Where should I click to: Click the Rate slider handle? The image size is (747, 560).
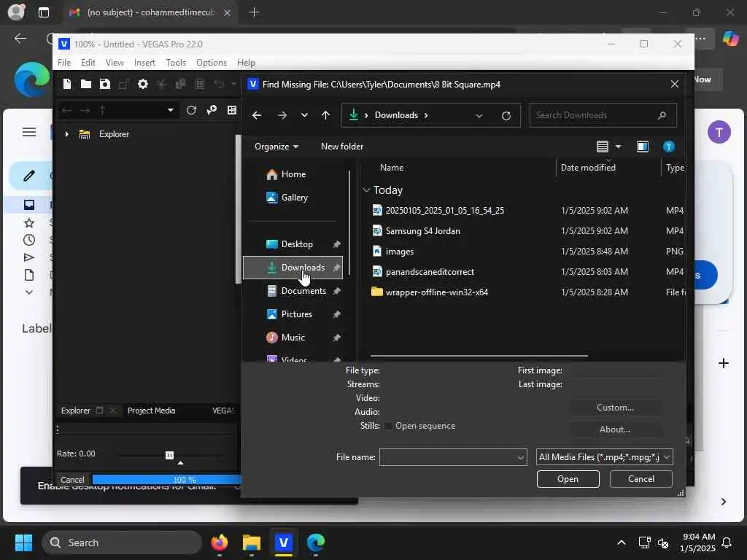pos(169,455)
